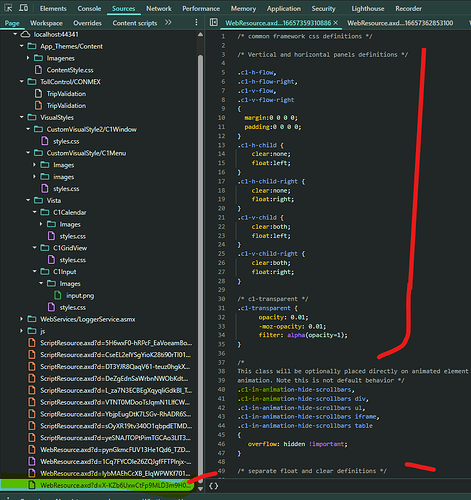Expand Images folder under C1Calendar

41,224
